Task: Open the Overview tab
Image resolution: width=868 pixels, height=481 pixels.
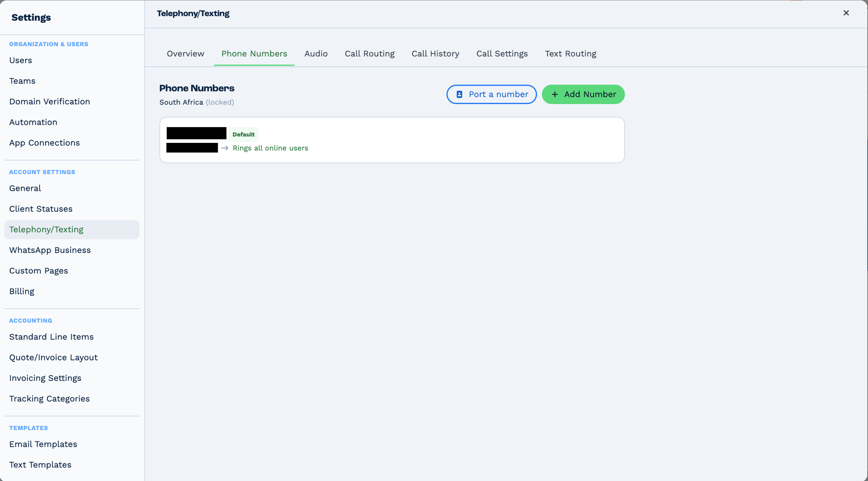Action: click(x=185, y=54)
